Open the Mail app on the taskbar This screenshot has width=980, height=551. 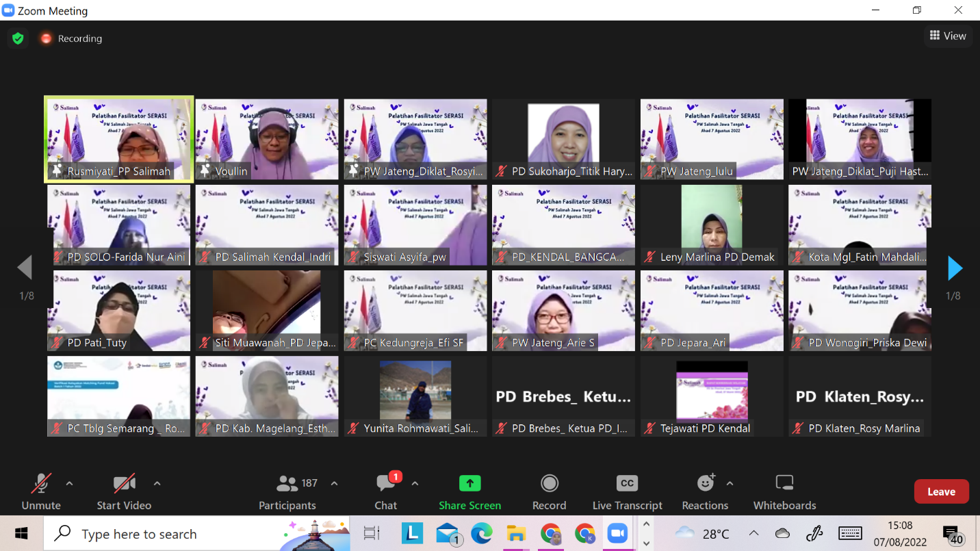coord(448,534)
